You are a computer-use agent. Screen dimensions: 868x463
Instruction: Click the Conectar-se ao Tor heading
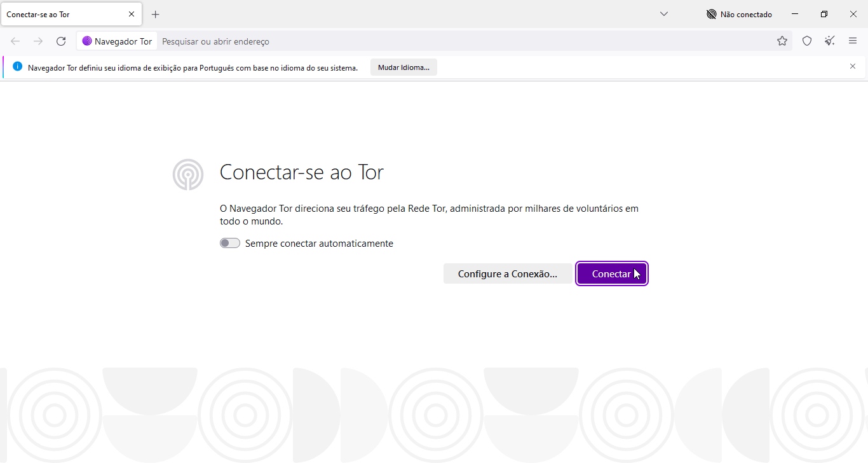(301, 172)
